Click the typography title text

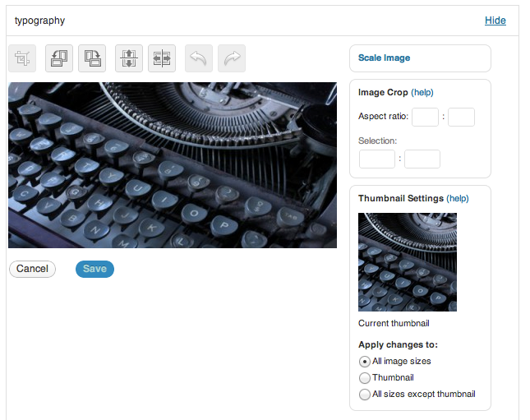pyautogui.click(x=39, y=21)
